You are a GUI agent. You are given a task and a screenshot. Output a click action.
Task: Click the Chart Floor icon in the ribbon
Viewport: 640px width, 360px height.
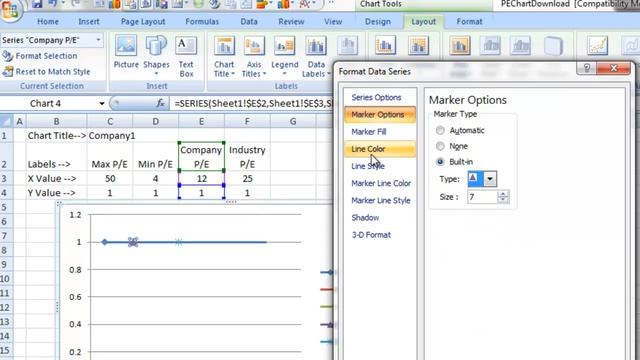[521, 45]
